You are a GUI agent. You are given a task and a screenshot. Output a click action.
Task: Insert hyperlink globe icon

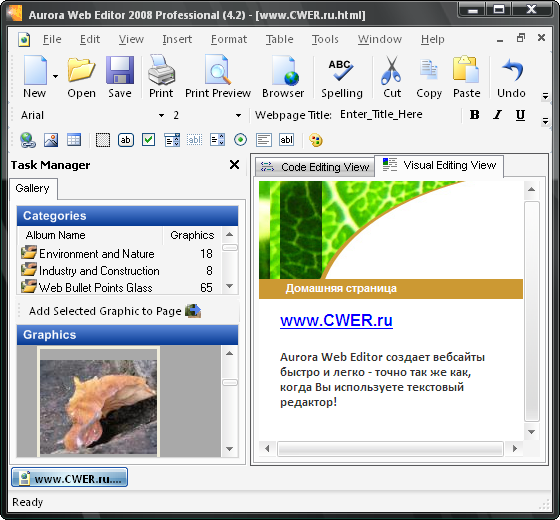coord(28,140)
